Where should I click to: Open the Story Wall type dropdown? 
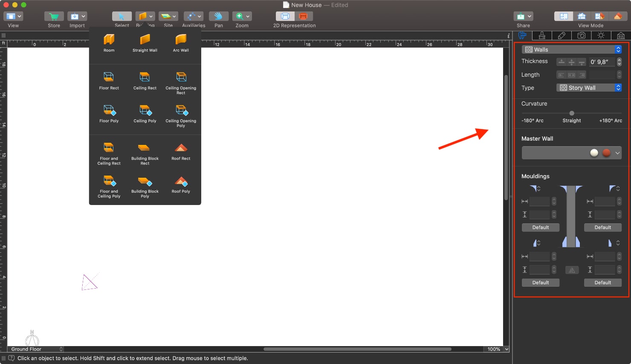[589, 88]
